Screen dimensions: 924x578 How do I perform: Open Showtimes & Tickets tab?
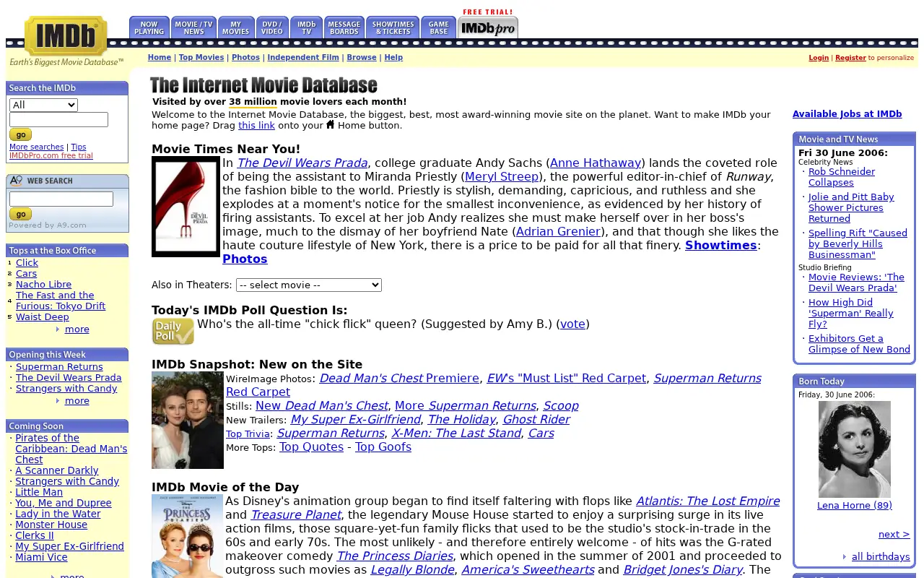393,27
